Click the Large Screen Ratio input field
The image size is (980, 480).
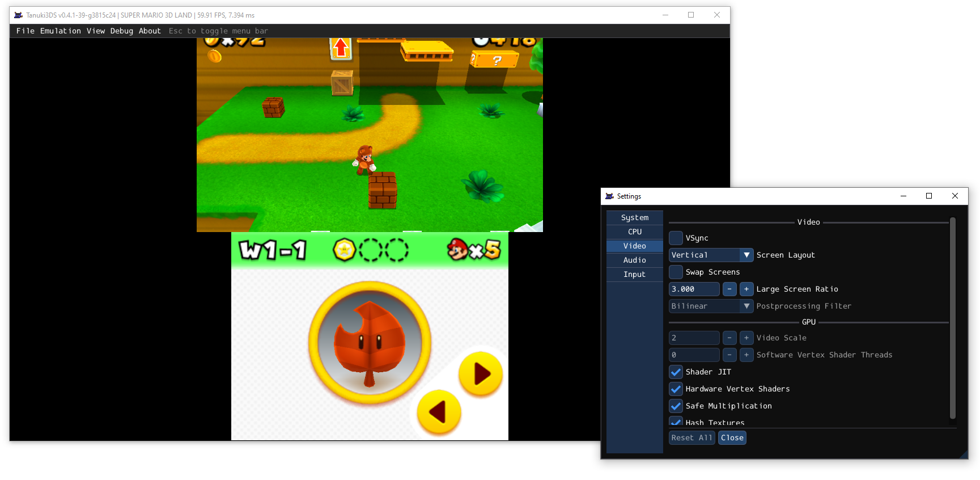[694, 289]
